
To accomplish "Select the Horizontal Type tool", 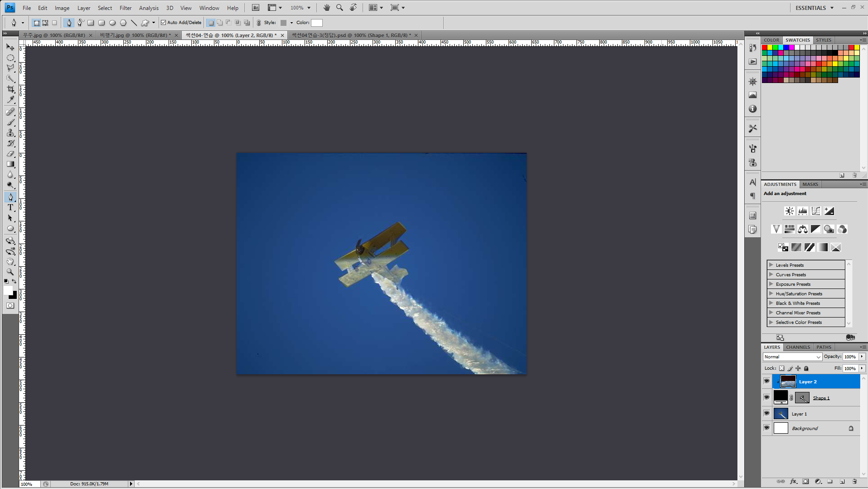I will [10, 207].
